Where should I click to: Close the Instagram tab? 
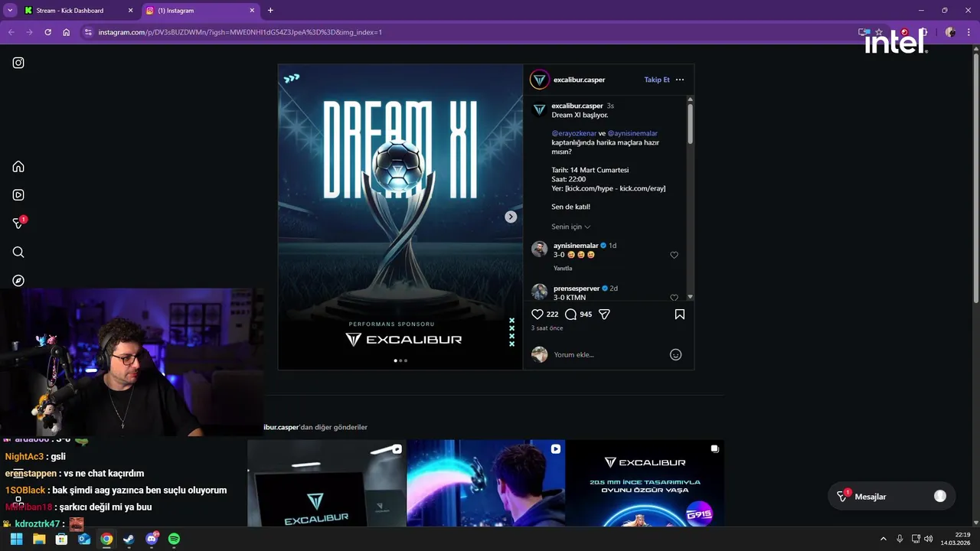tap(252, 11)
